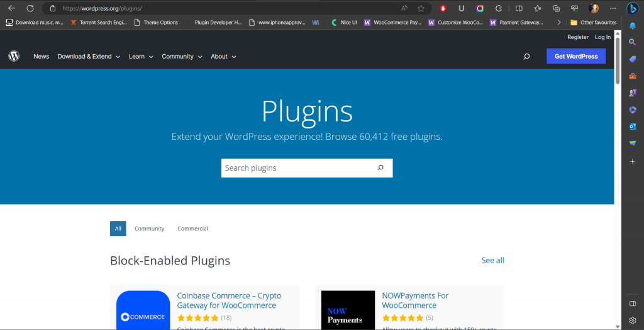Toggle sidebar visibility icon at the bottom
Image resolution: width=644 pixels, height=330 pixels.
pyautogui.click(x=633, y=304)
